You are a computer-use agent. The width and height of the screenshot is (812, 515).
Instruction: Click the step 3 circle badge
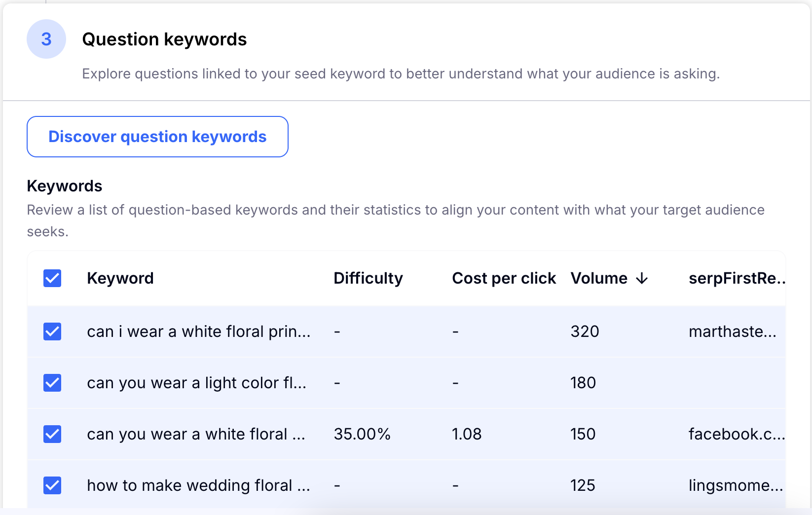pyautogui.click(x=46, y=39)
